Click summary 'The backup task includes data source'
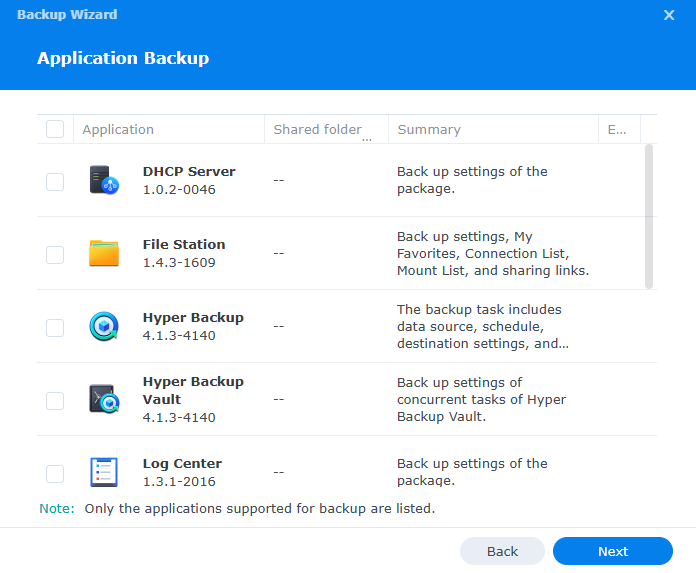Image resolution: width=696 pixels, height=573 pixels. [x=482, y=326]
